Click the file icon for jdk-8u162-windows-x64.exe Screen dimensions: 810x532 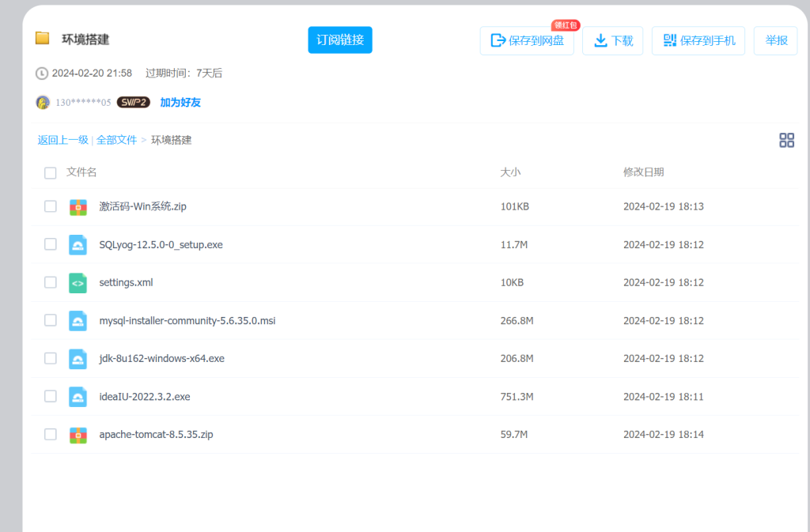click(78, 359)
